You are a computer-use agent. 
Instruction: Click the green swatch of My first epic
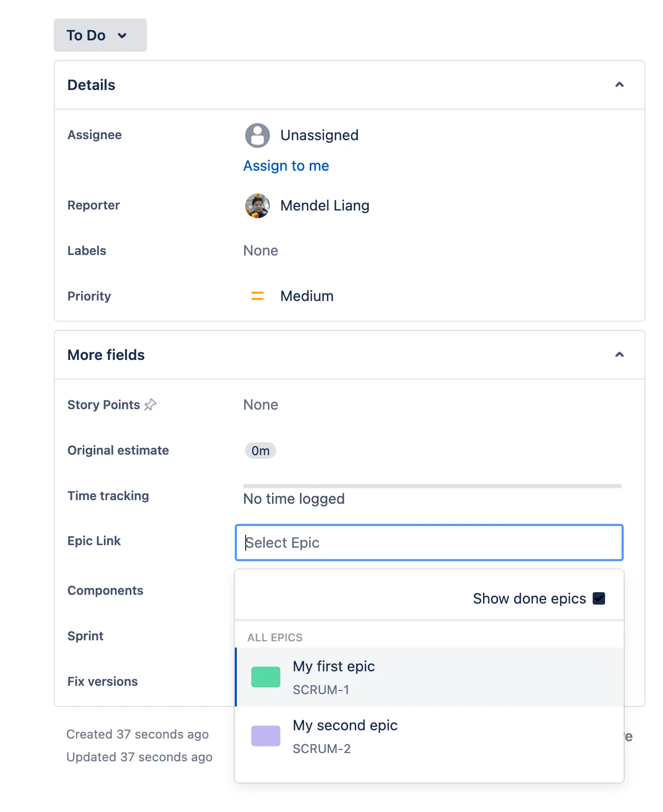pyautogui.click(x=266, y=677)
